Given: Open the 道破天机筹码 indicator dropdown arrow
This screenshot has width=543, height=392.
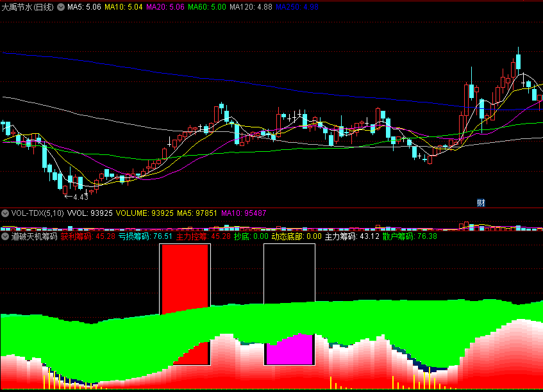Looking at the screenshot, I should 5,236.
